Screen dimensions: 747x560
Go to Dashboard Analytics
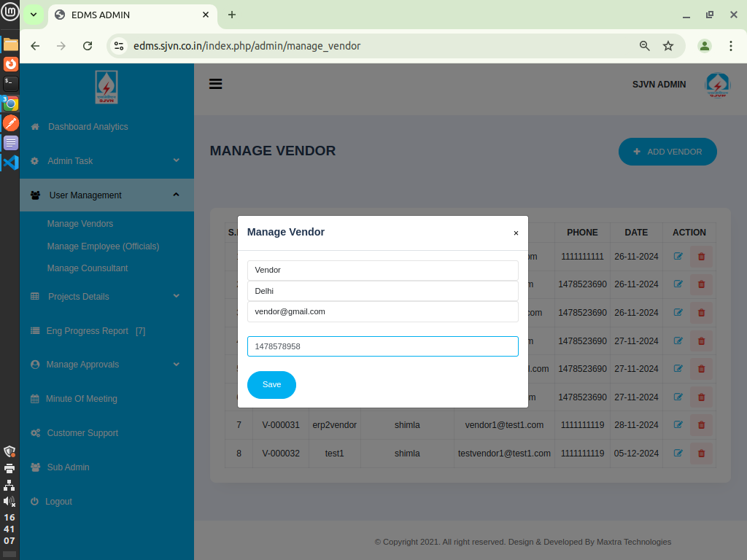point(88,127)
